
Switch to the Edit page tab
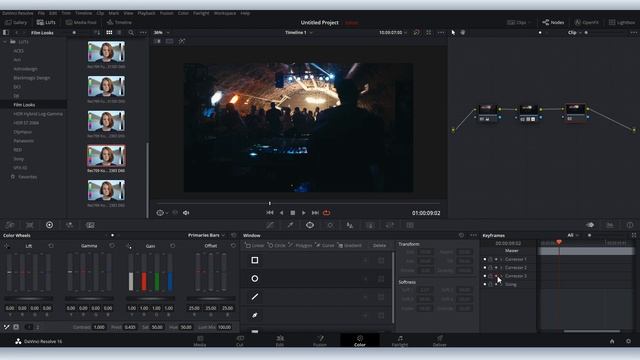[x=280, y=341]
